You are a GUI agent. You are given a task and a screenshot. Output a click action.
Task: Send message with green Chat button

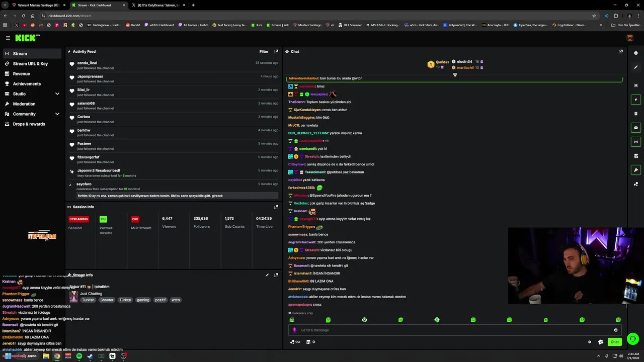[x=614, y=342]
